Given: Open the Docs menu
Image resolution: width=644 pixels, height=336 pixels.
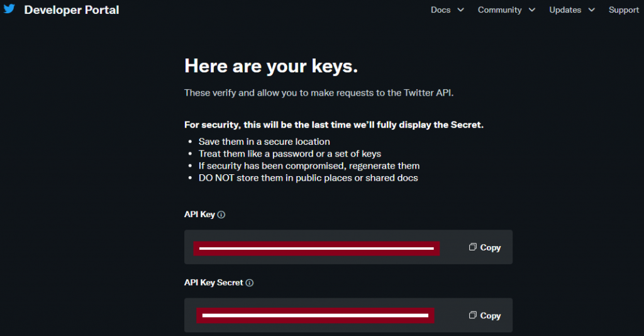Looking at the screenshot, I should tap(441, 10).
